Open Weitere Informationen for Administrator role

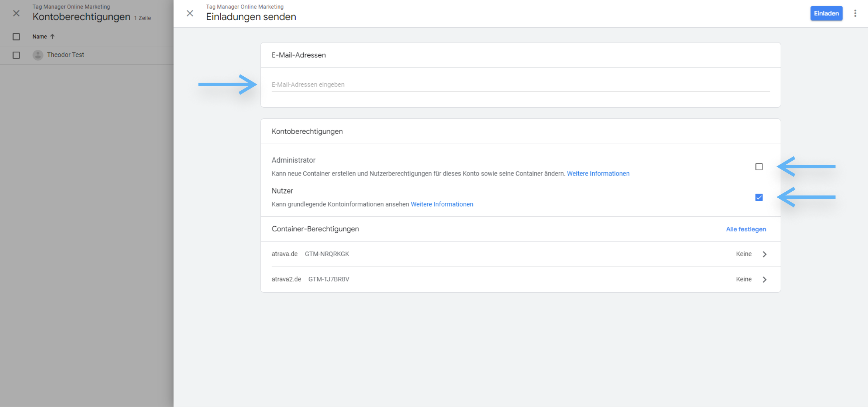(x=598, y=173)
